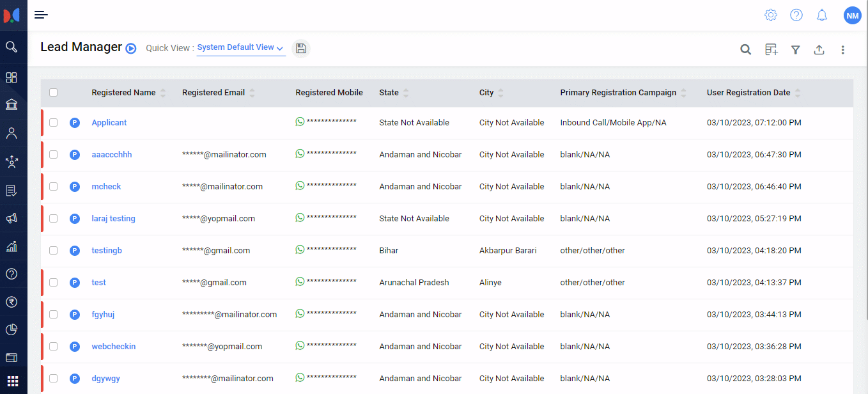Sort by Registered Email column arrows
The image size is (868, 394).
pyautogui.click(x=252, y=93)
